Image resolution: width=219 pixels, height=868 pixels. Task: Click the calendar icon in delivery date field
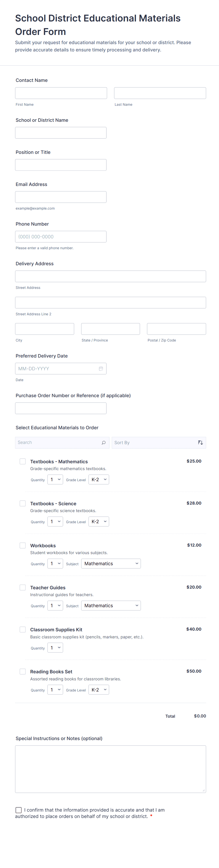(101, 369)
